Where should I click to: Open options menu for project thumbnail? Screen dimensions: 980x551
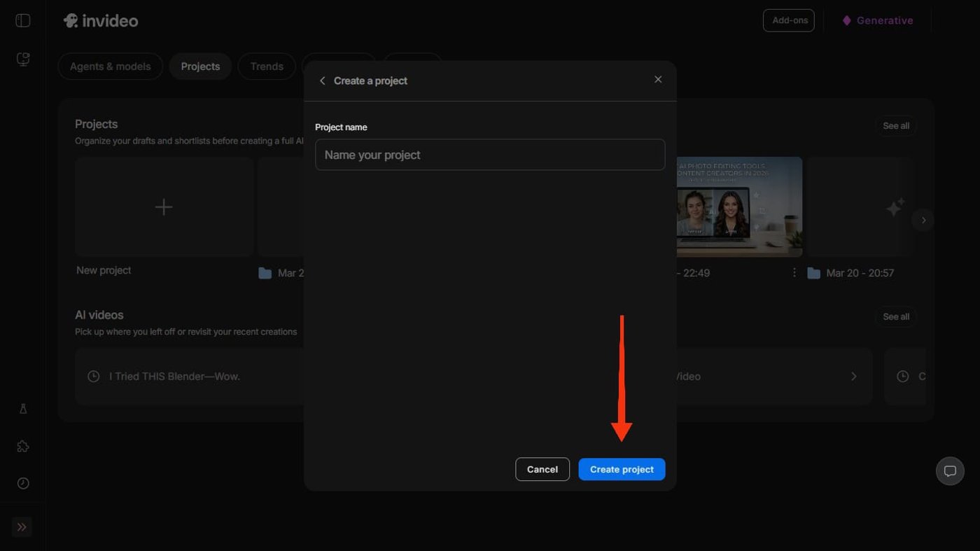point(794,273)
